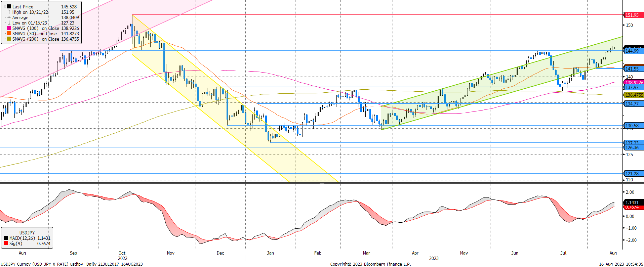
Task: Select the 121.28 horizontal level tag
Action: [633, 174]
